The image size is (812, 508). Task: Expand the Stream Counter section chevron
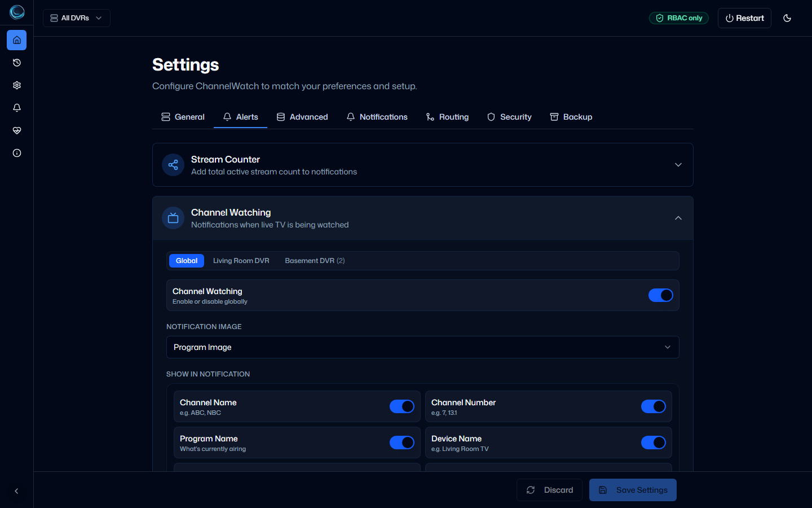tap(678, 165)
